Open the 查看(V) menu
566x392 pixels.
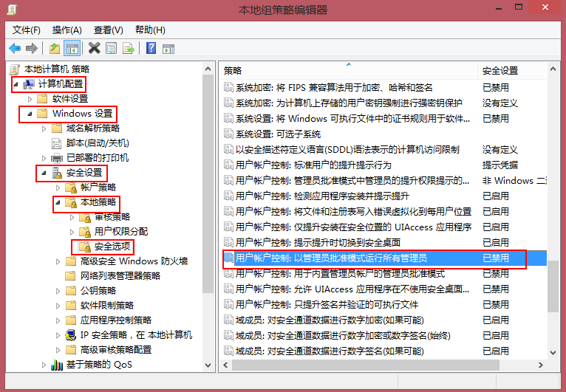tap(109, 30)
